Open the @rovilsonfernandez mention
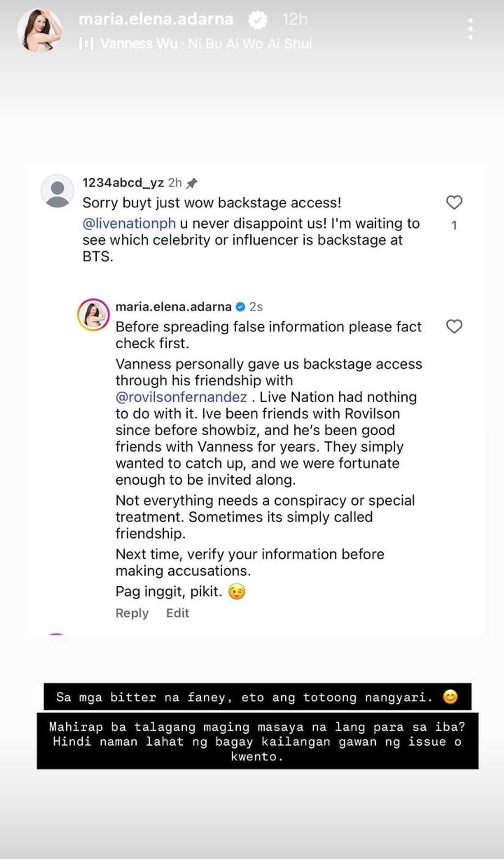 181,397
